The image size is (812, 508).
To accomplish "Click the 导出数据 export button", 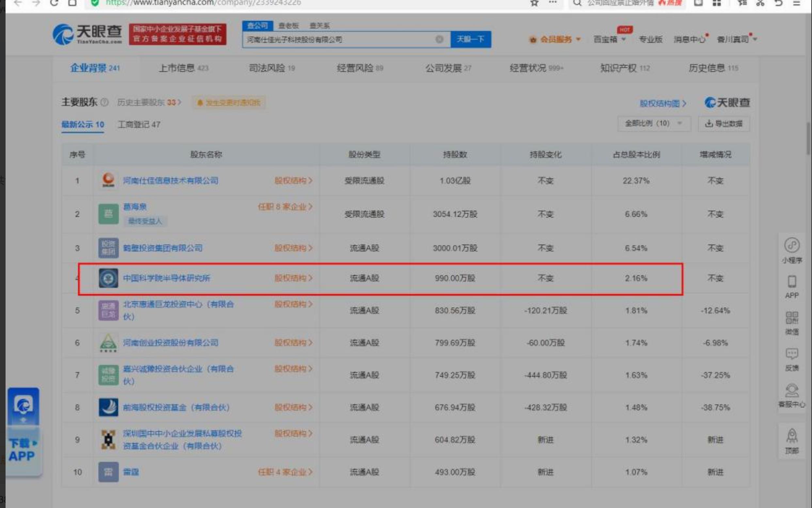I will 724,123.
